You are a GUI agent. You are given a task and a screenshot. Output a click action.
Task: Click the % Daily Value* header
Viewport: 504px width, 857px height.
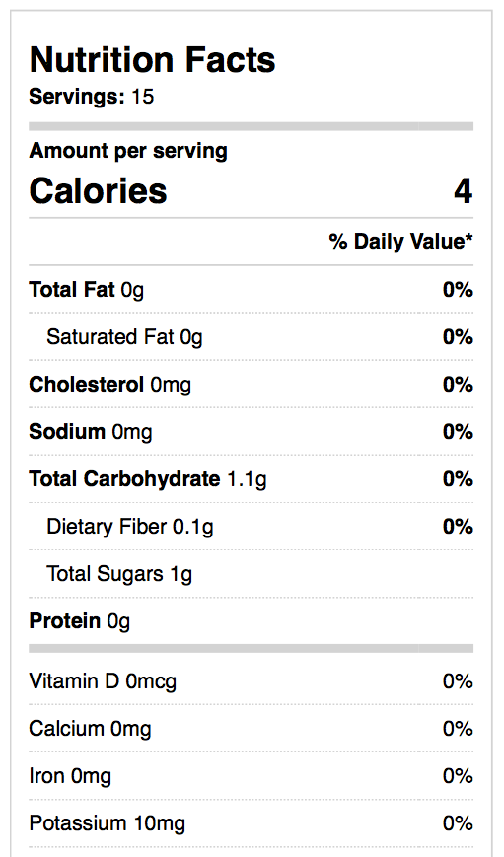coord(400,241)
